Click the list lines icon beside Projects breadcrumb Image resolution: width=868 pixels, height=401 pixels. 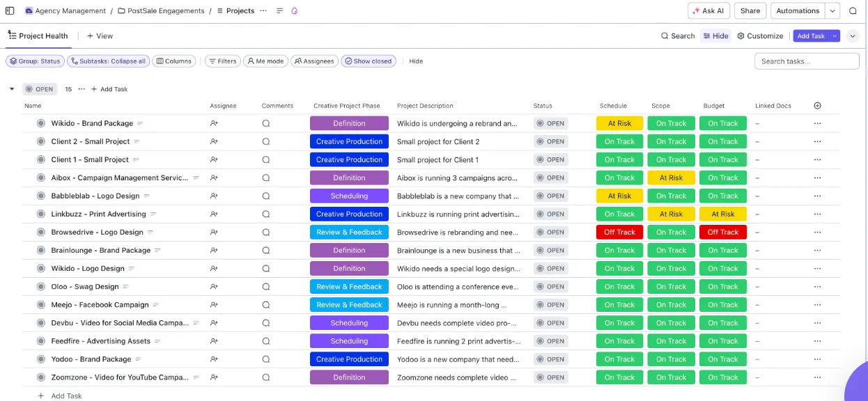pos(279,11)
